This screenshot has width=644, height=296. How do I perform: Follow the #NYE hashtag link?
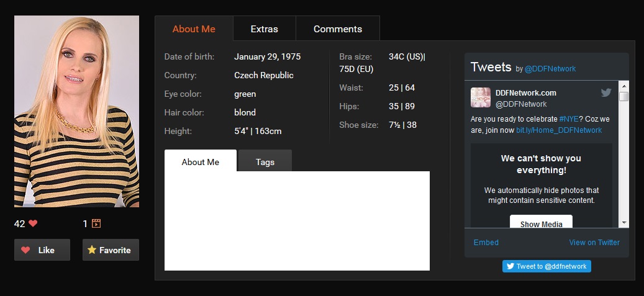pos(568,119)
